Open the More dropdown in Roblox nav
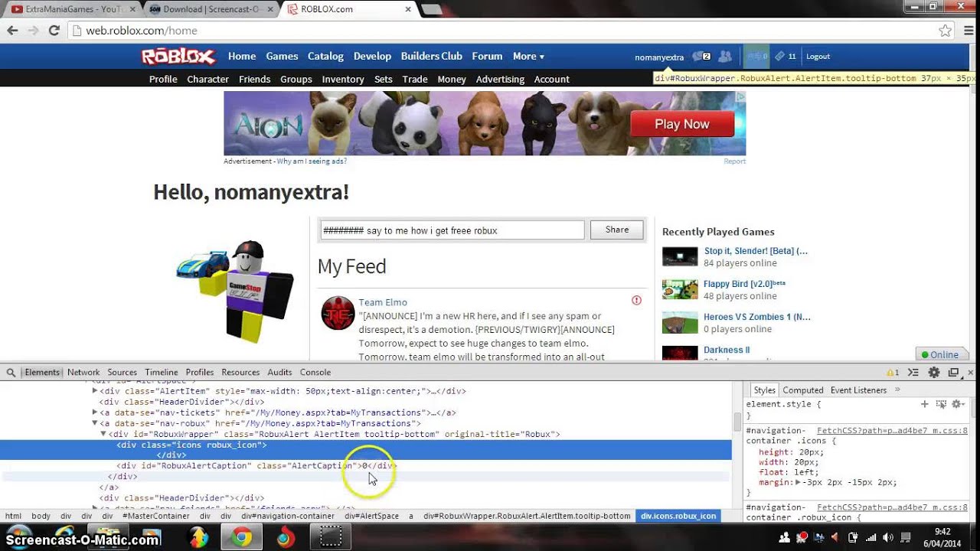980x551 pixels. coord(528,57)
